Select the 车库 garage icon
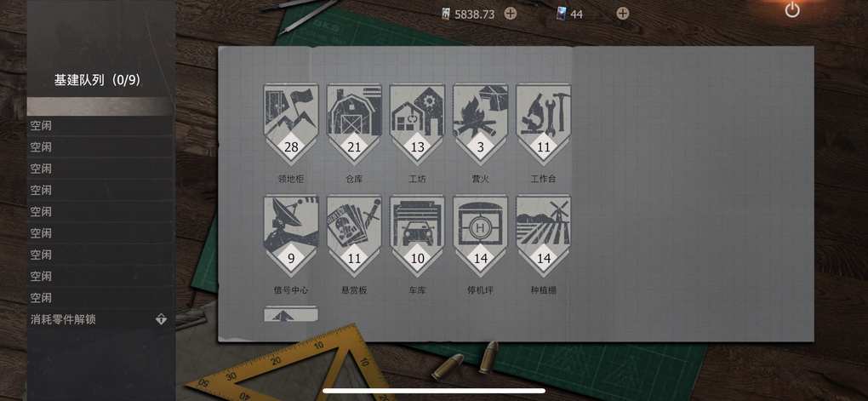This screenshot has height=401, width=868. 417,235
